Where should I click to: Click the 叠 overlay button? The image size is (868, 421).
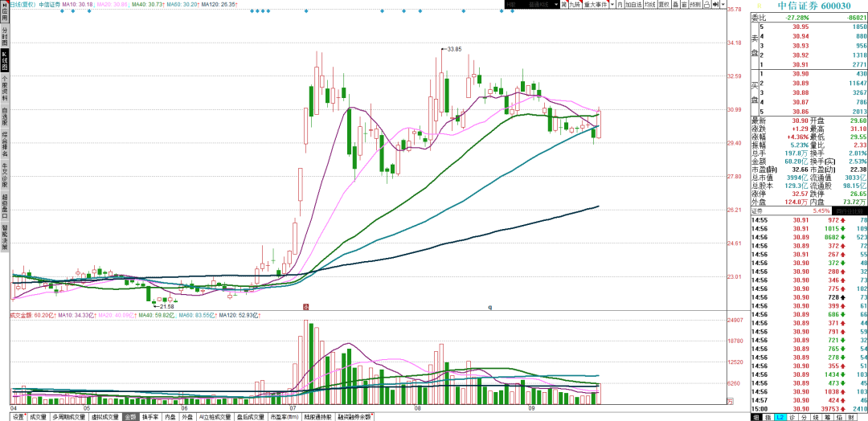(675, 4)
